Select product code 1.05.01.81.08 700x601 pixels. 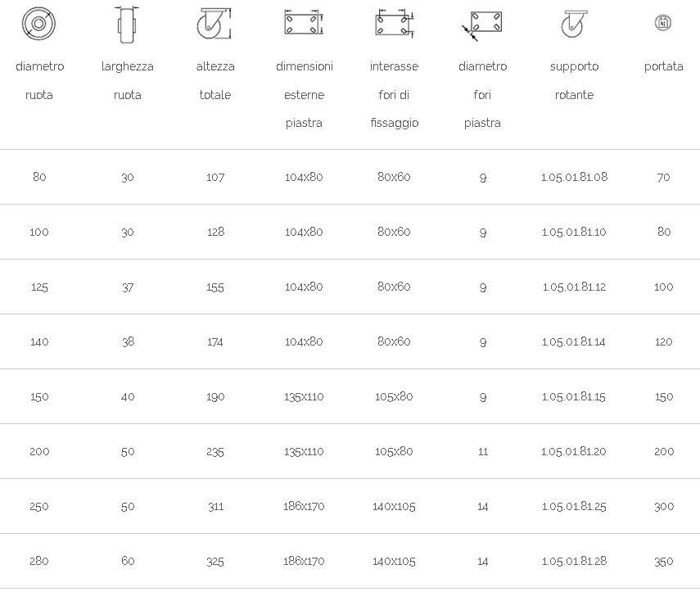click(574, 177)
